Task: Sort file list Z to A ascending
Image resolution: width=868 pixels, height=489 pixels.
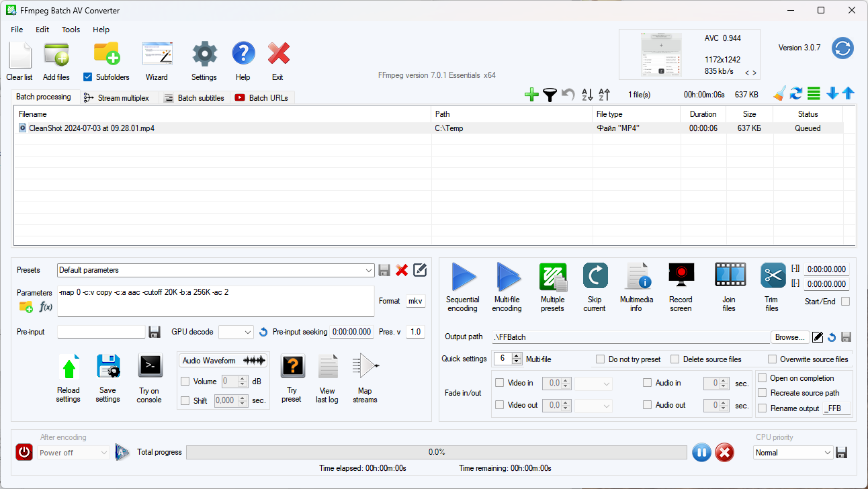Action: (x=604, y=95)
